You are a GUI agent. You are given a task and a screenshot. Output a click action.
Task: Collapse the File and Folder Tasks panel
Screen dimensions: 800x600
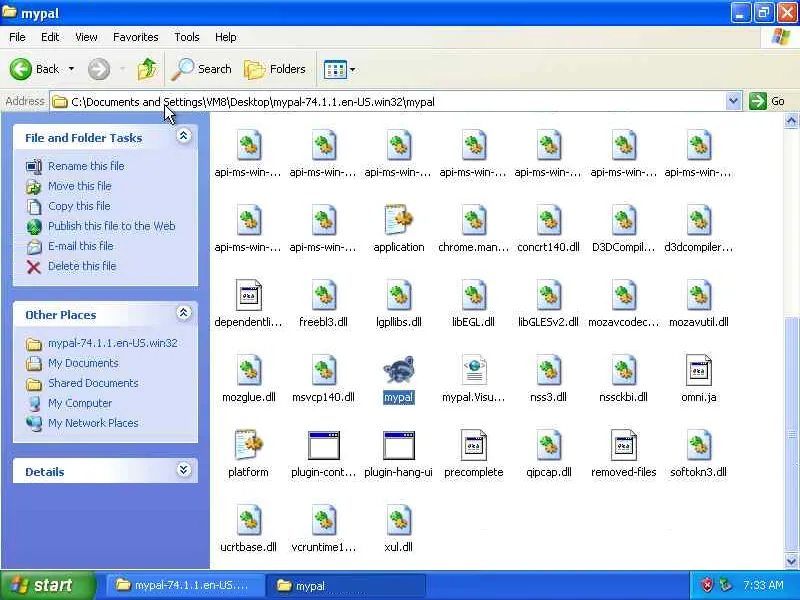[x=184, y=136]
